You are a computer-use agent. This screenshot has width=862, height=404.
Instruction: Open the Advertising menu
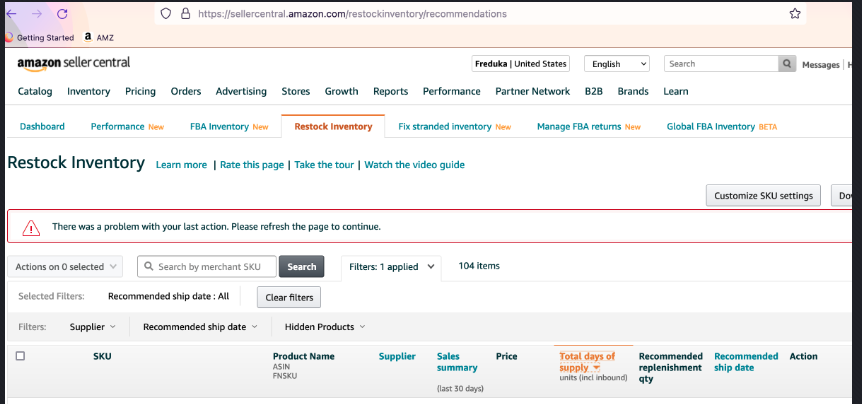click(241, 91)
